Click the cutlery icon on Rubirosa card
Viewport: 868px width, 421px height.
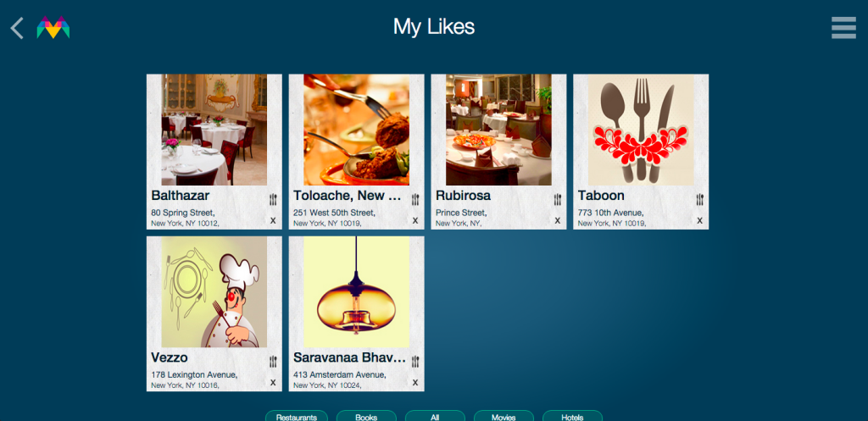pyautogui.click(x=558, y=200)
